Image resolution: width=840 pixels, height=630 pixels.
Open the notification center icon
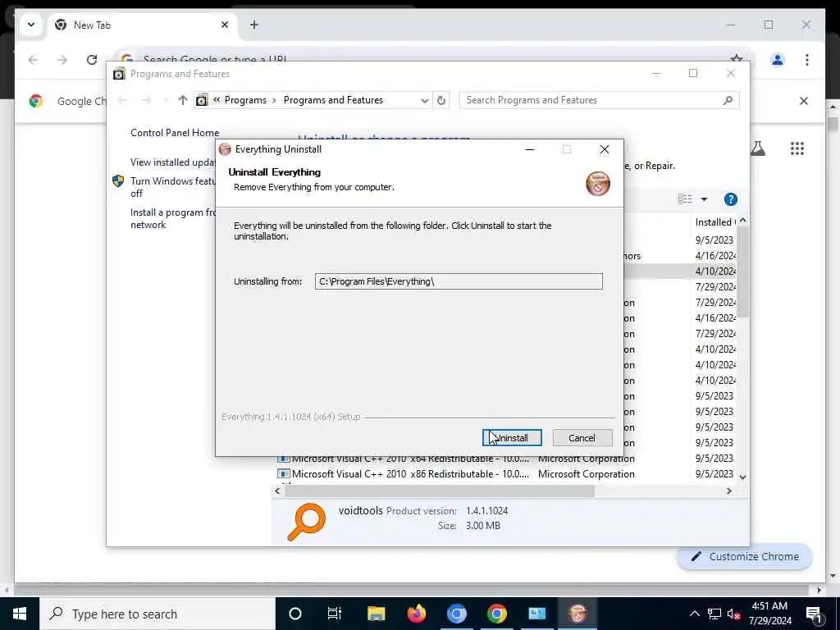coord(813,614)
